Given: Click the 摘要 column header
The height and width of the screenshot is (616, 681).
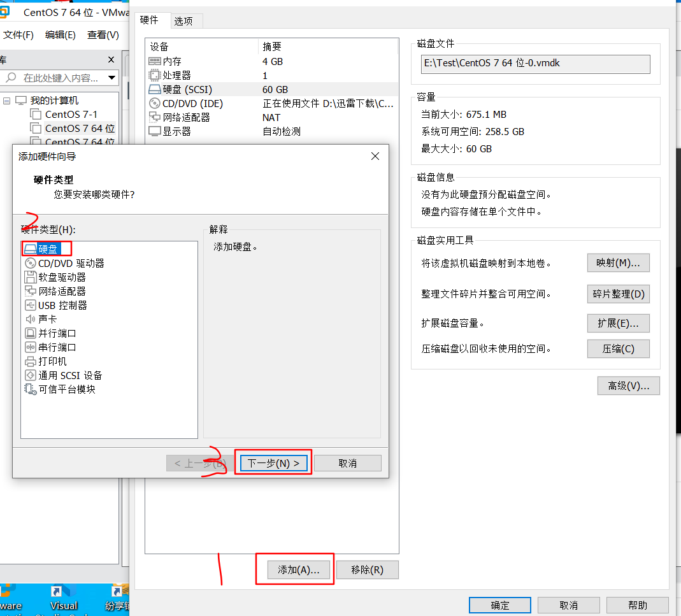Looking at the screenshot, I should (272, 47).
